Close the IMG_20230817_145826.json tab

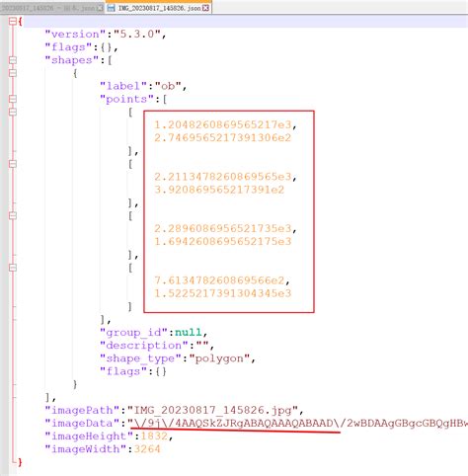[x=205, y=8]
